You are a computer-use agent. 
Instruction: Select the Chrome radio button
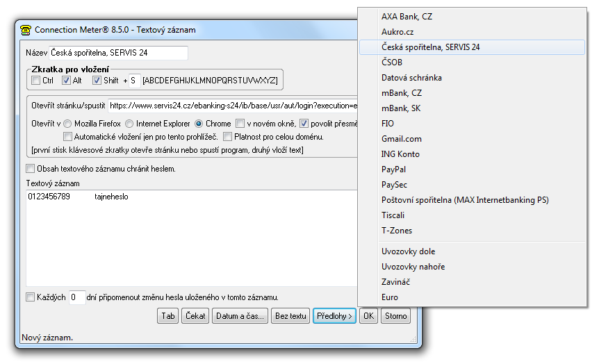click(199, 124)
